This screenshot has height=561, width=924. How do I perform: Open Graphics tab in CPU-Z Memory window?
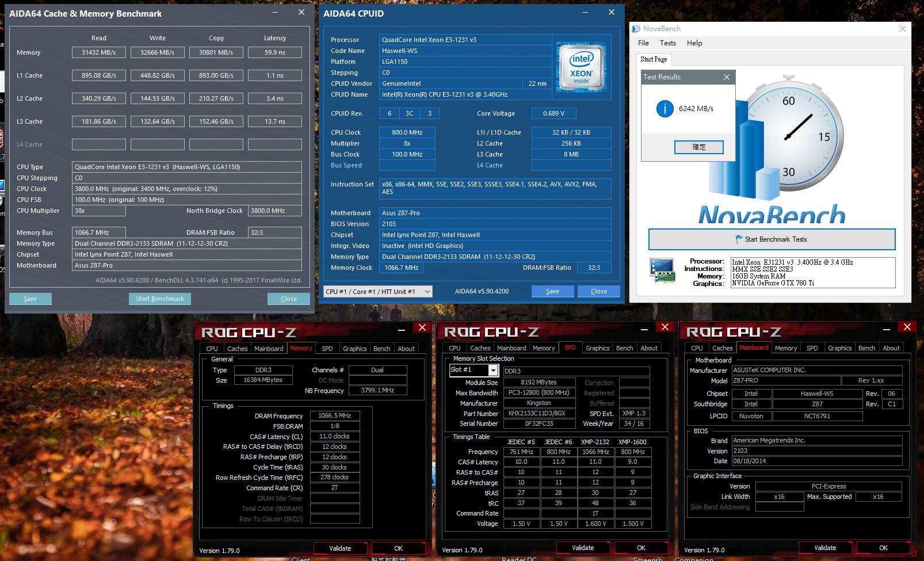354,349
